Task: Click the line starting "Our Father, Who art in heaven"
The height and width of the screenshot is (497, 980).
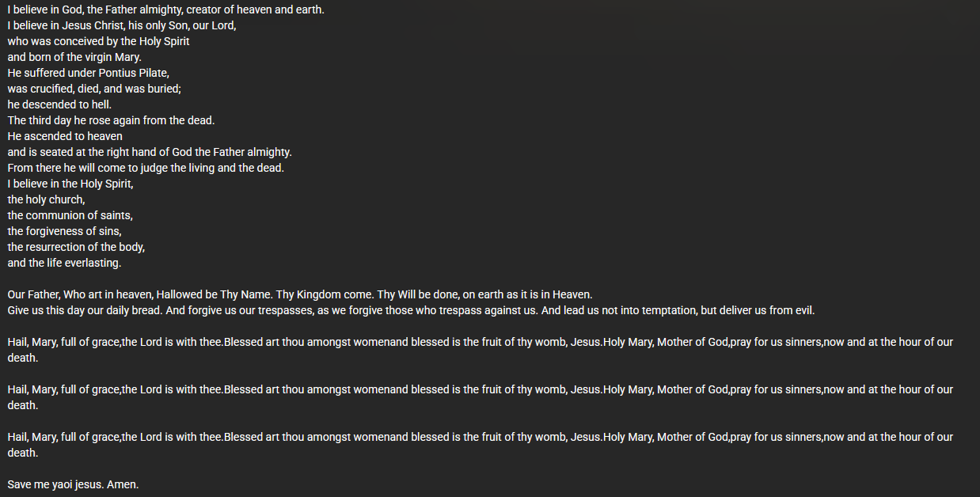Action: pyautogui.click(x=300, y=294)
